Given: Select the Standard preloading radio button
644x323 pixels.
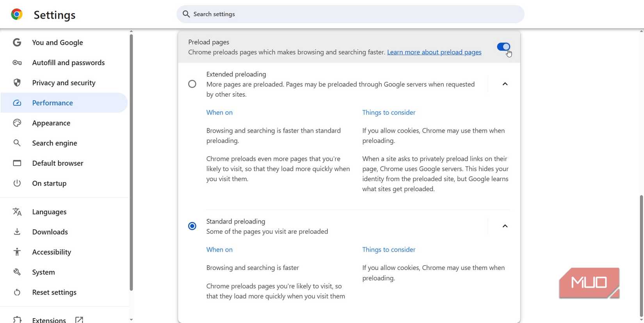Looking at the screenshot, I should (x=192, y=226).
